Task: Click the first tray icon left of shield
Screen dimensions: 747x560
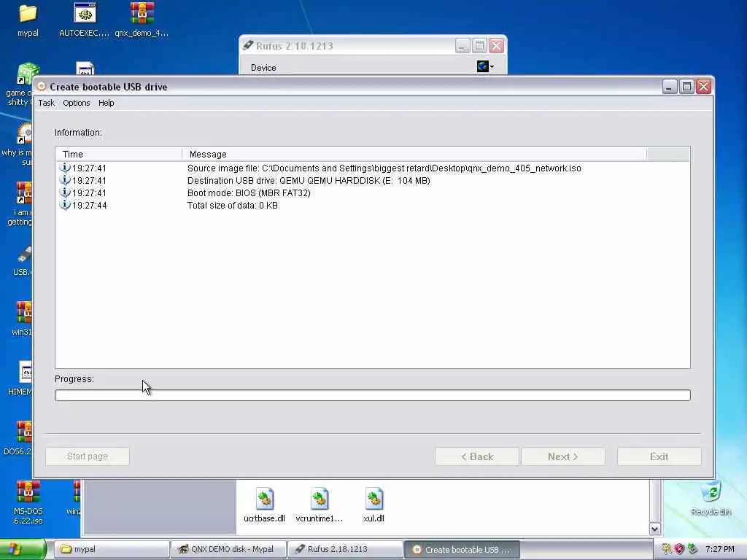Action: [666, 549]
